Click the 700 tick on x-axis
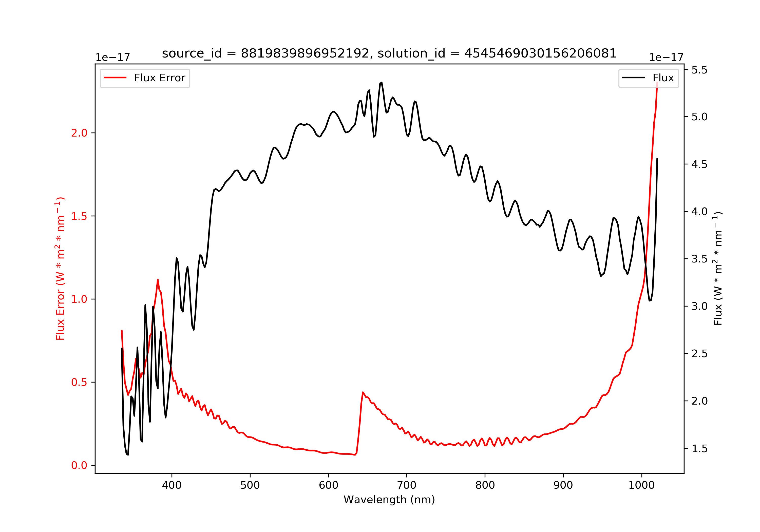The image size is (760, 532). (x=407, y=485)
